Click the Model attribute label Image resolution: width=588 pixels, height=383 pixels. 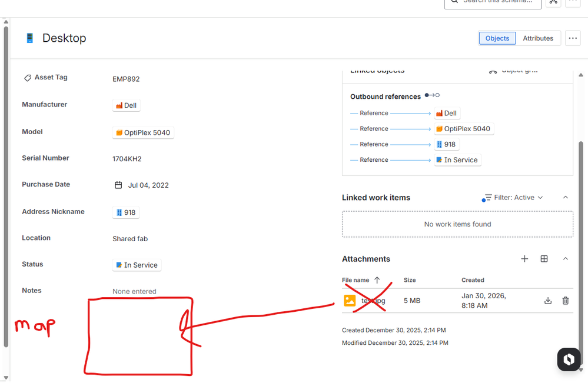pyautogui.click(x=32, y=132)
